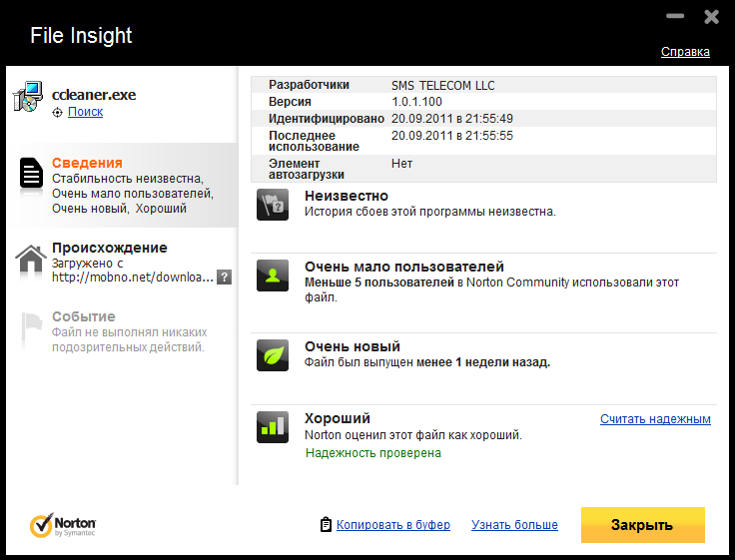
Task: Click the green user icon for Очень мало пользователей
Action: click(x=273, y=276)
